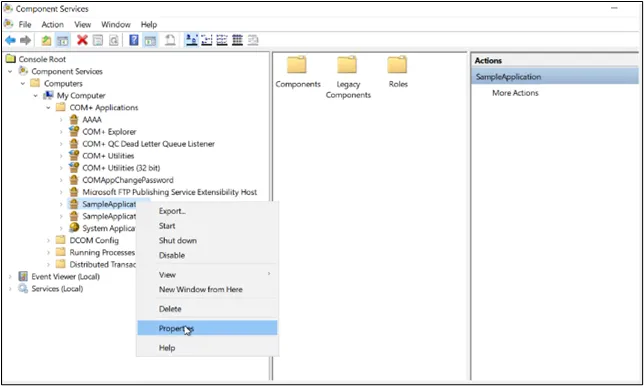This screenshot has width=644, height=386.
Task: Select the COM+ Utilities item
Action: [x=108, y=156]
